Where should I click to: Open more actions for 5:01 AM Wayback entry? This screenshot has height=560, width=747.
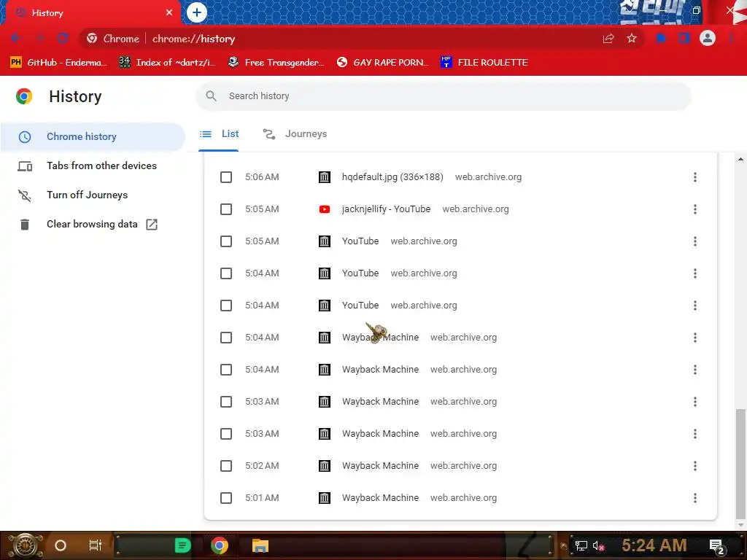coord(695,498)
